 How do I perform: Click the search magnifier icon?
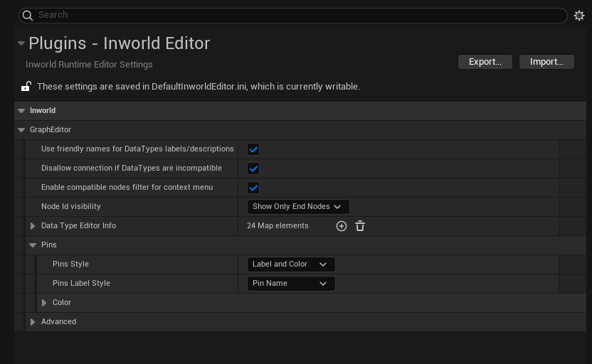coord(27,15)
